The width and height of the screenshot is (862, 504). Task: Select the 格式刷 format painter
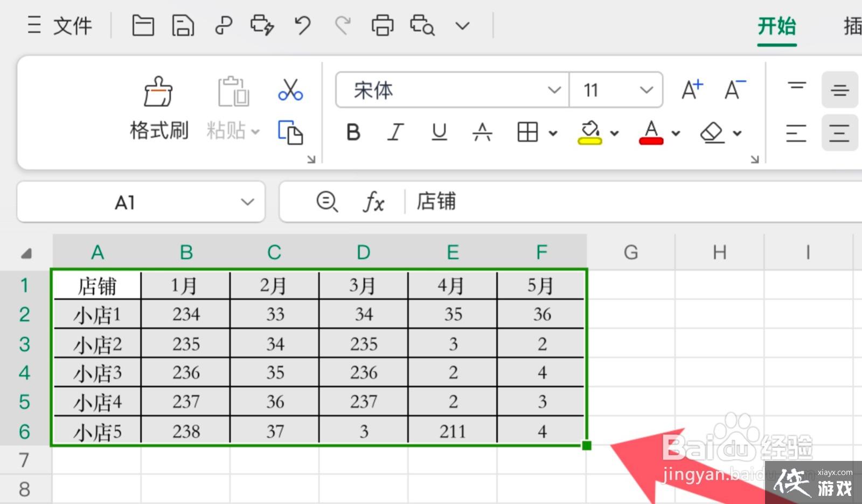158,108
